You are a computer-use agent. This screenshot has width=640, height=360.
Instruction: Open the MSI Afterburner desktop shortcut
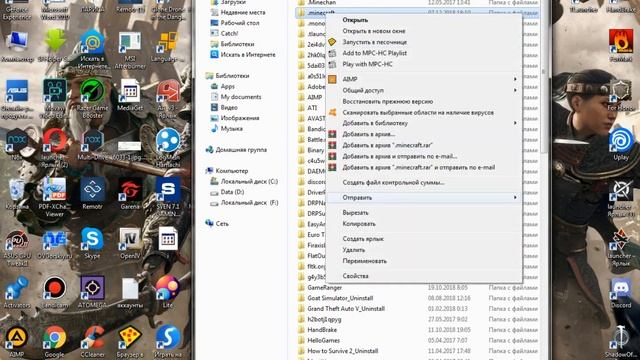[130, 50]
